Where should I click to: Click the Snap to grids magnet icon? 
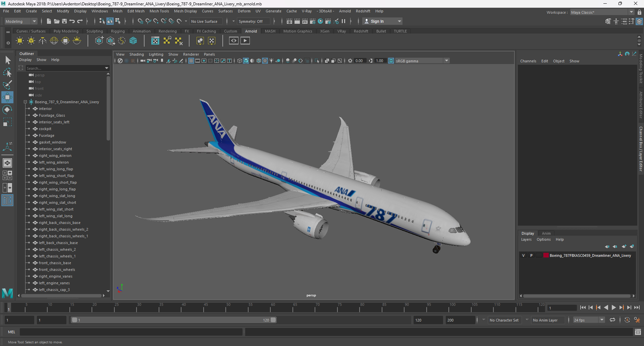point(141,21)
